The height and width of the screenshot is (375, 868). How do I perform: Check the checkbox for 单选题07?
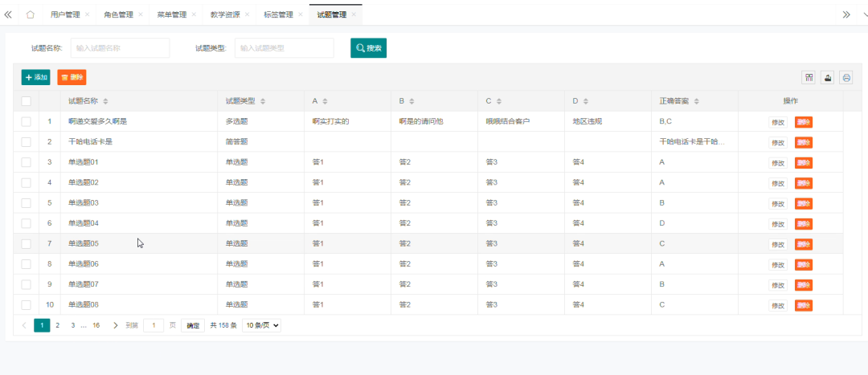(x=26, y=284)
